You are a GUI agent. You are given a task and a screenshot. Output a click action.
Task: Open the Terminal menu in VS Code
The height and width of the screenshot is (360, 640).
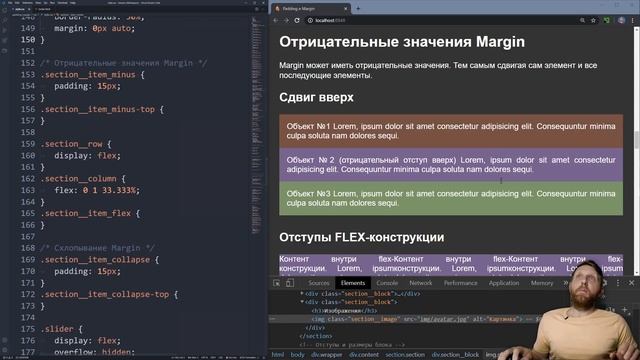click(62, 2)
